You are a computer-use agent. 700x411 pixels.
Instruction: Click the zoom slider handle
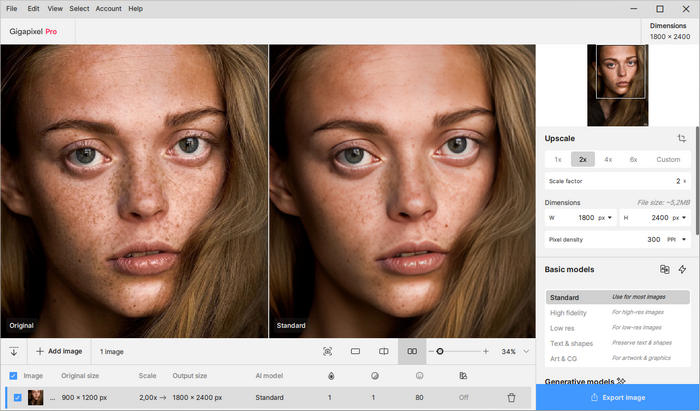pos(440,351)
